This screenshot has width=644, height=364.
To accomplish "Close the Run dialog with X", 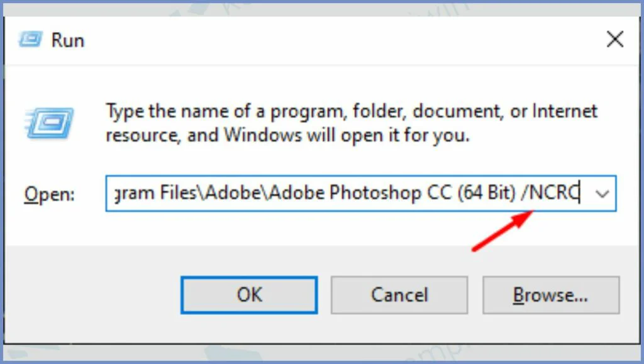I will click(614, 40).
